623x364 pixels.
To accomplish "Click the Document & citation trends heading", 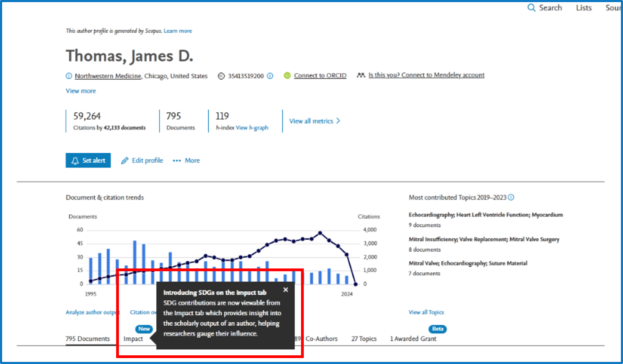I will (x=105, y=197).
